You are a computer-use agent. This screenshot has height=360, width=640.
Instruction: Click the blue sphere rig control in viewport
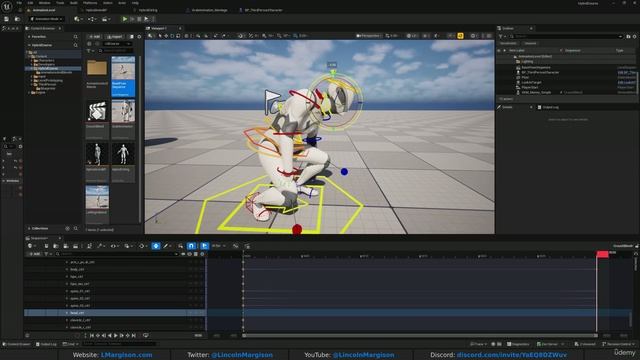(344, 172)
